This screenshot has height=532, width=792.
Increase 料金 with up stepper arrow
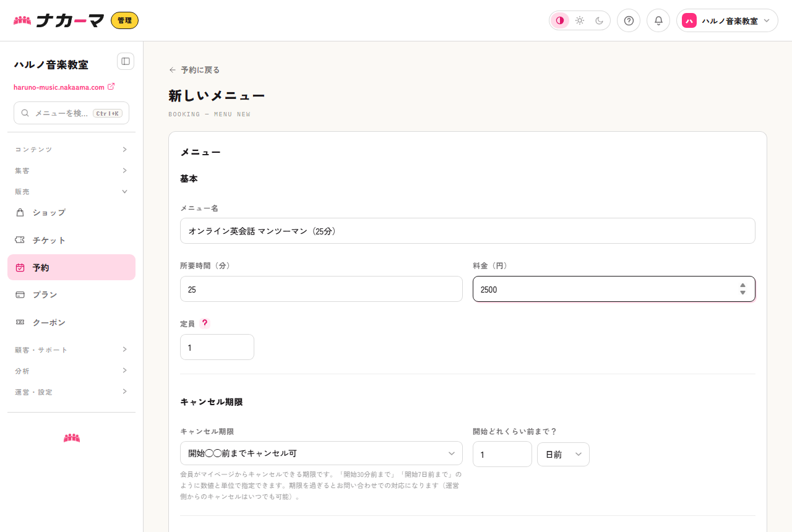coord(742,285)
